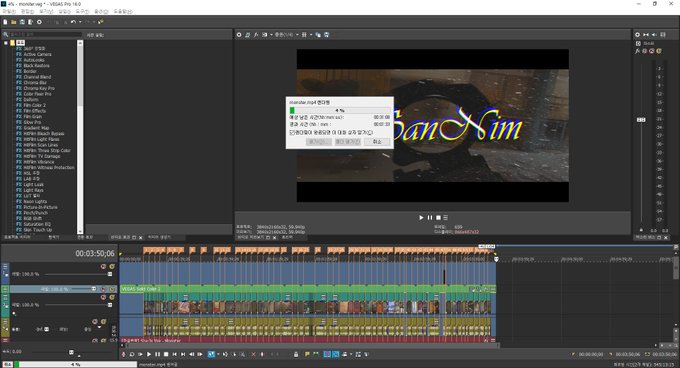Viewport: 680px width, 368px height.
Task: Undo the last action with the undo arrow
Action: coord(73,22)
